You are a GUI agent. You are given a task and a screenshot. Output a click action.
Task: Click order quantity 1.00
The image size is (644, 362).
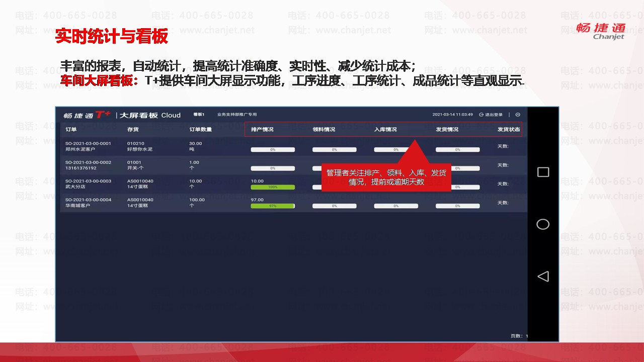pos(194,162)
